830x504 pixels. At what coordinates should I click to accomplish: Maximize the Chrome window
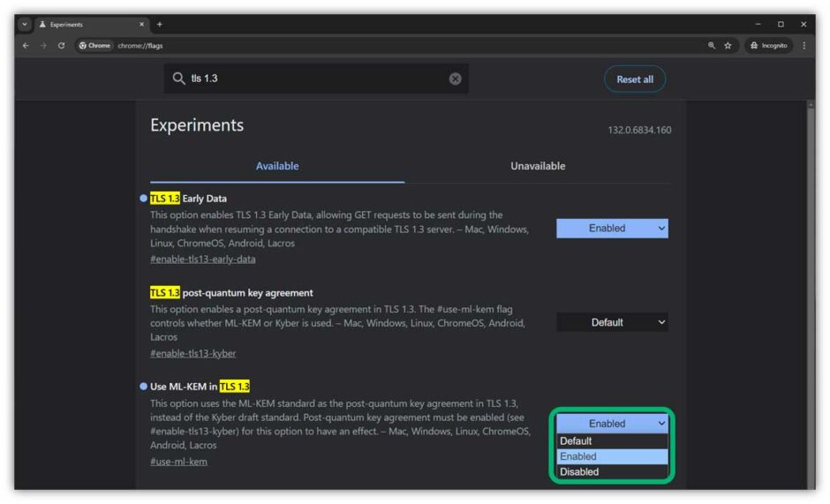[781, 25]
